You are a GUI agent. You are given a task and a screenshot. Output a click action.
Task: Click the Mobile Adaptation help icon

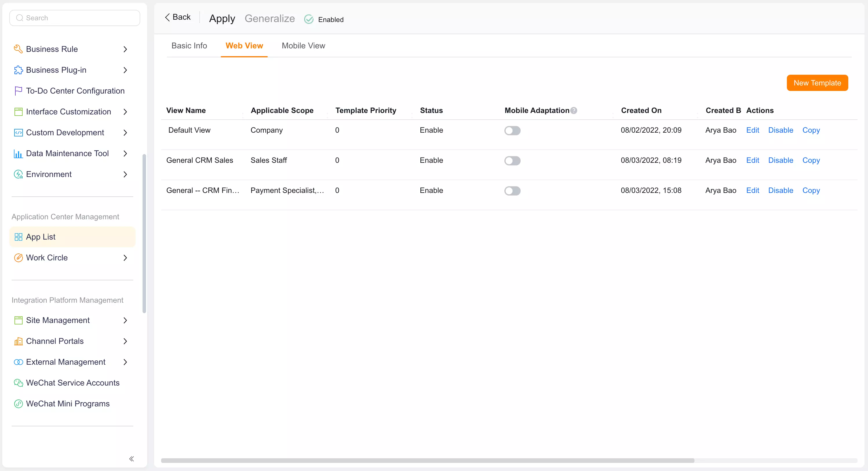click(574, 110)
